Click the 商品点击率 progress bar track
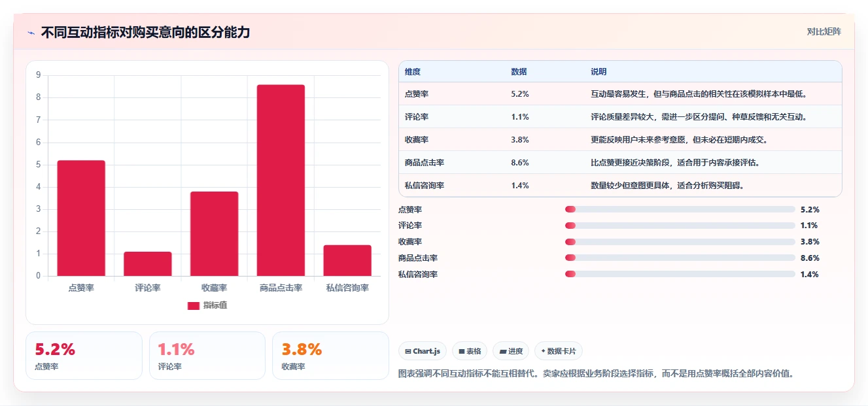Image resolution: width=868 pixels, height=406 pixels. coord(680,258)
